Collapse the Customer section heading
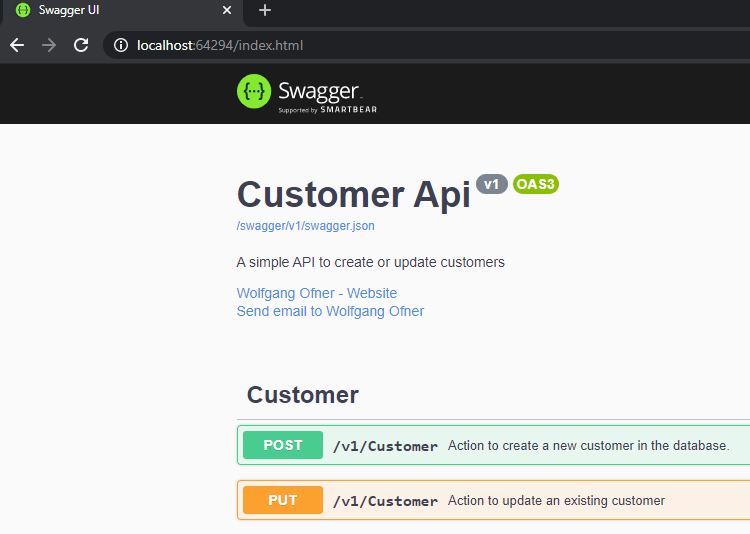The height and width of the screenshot is (534, 750). 302,395
